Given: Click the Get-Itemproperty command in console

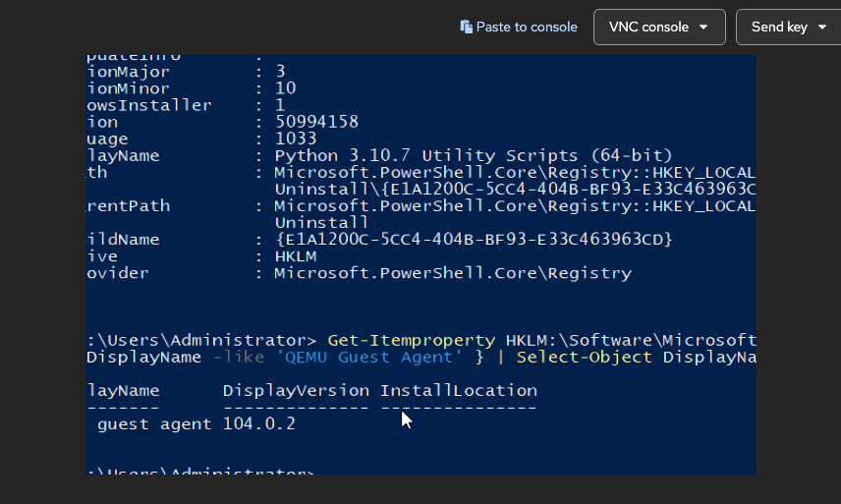Looking at the screenshot, I should (412, 339).
